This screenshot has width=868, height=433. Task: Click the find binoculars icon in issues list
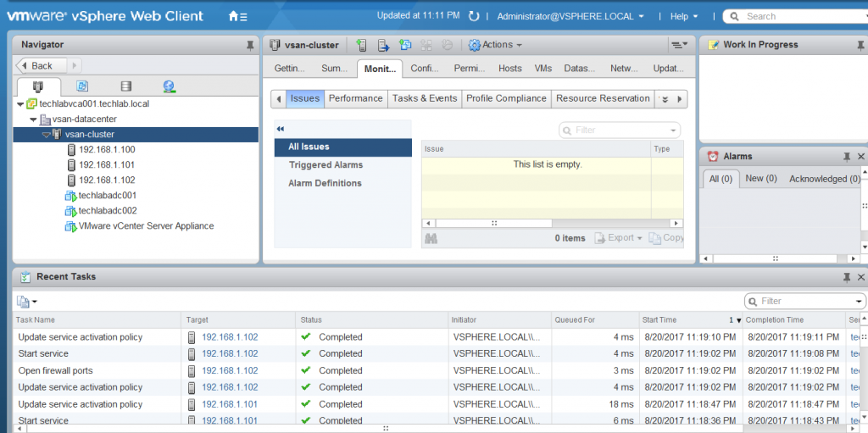point(431,238)
